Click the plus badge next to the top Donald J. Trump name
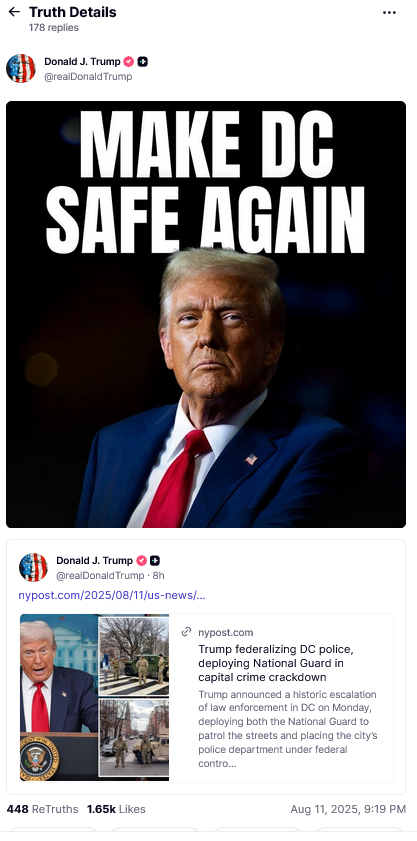The height and width of the screenshot is (841, 417). [x=142, y=62]
